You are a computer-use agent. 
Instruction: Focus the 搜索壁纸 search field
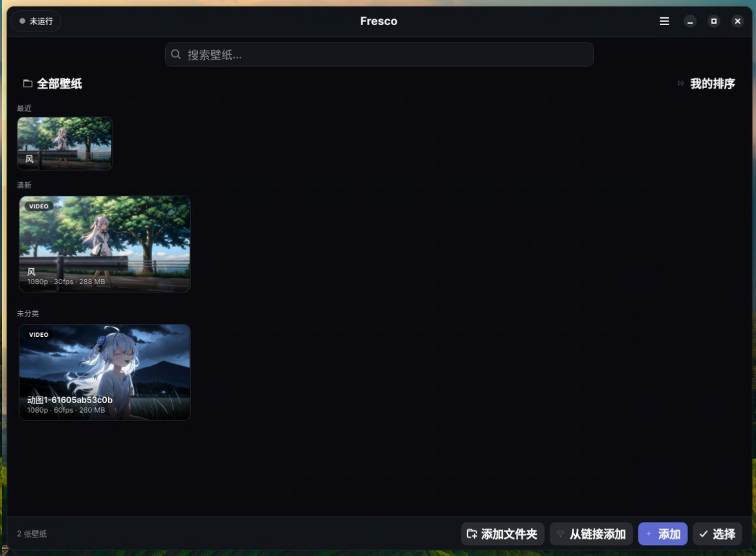tap(379, 55)
